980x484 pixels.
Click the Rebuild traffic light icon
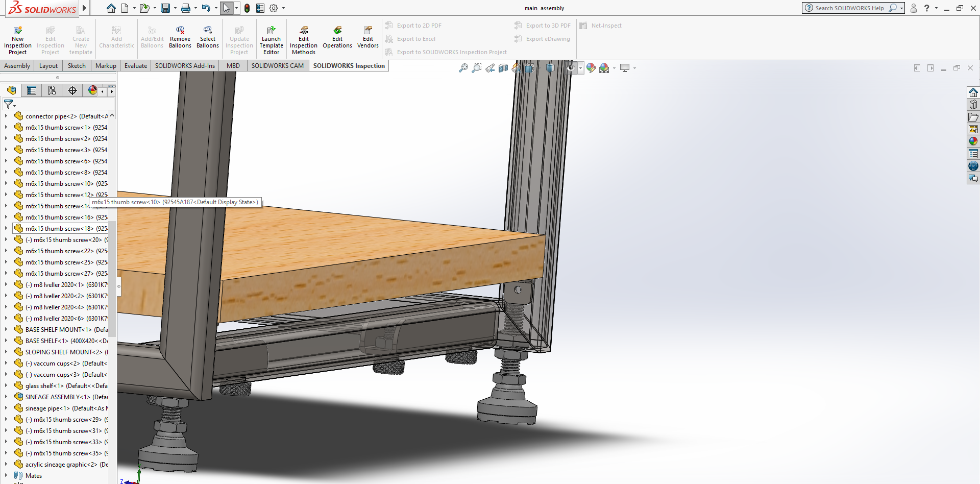click(x=247, y=8)
